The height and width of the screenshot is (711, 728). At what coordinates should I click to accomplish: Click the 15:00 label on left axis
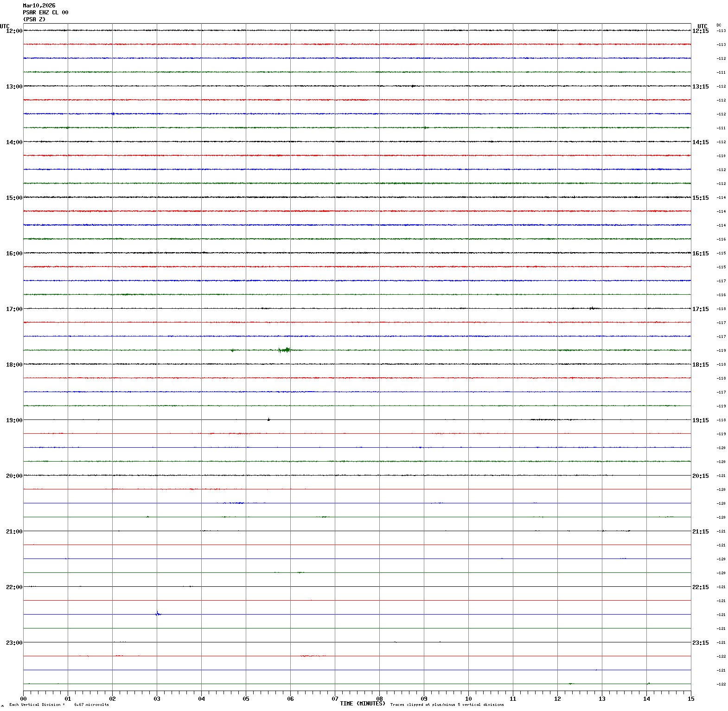[14, 198]
